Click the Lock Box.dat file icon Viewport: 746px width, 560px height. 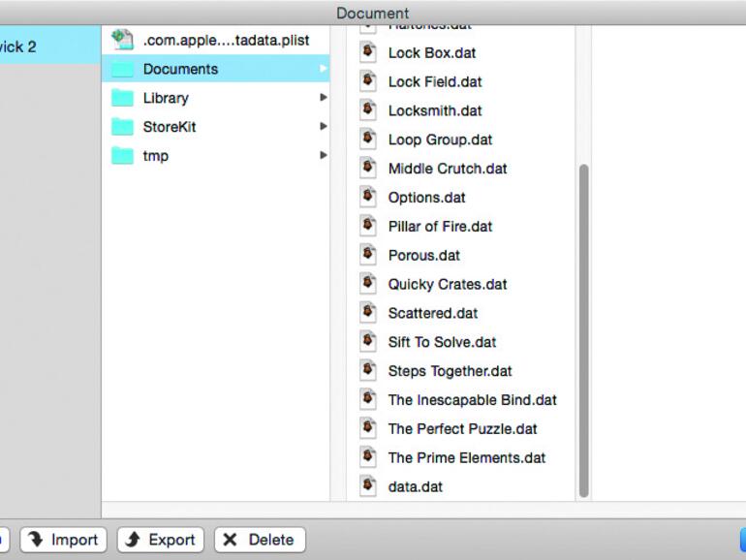(x=368, y=52)
